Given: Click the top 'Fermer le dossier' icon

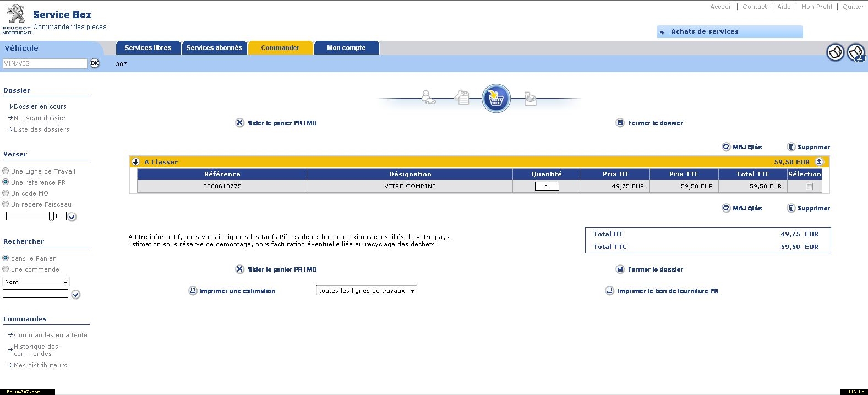Looking at the screenshot, I should point(620,123).
